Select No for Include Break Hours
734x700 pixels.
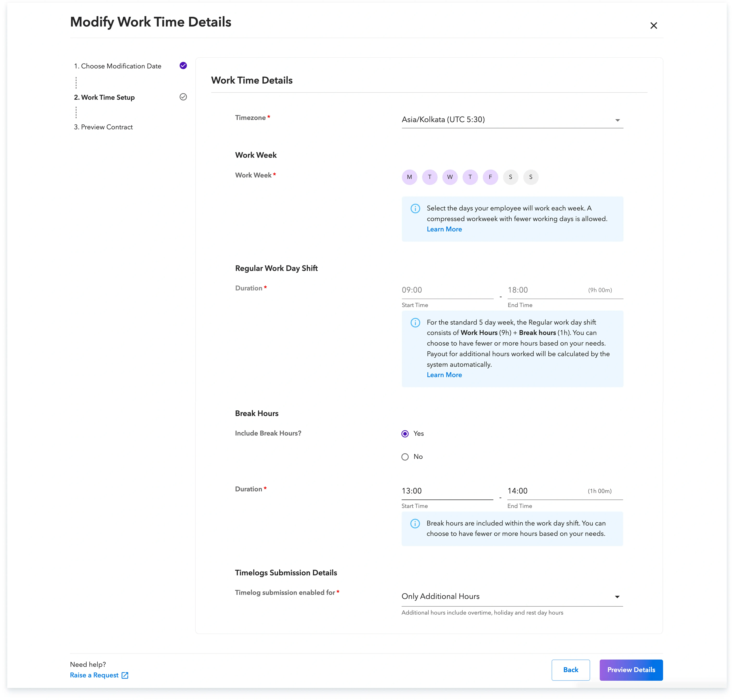405,457
